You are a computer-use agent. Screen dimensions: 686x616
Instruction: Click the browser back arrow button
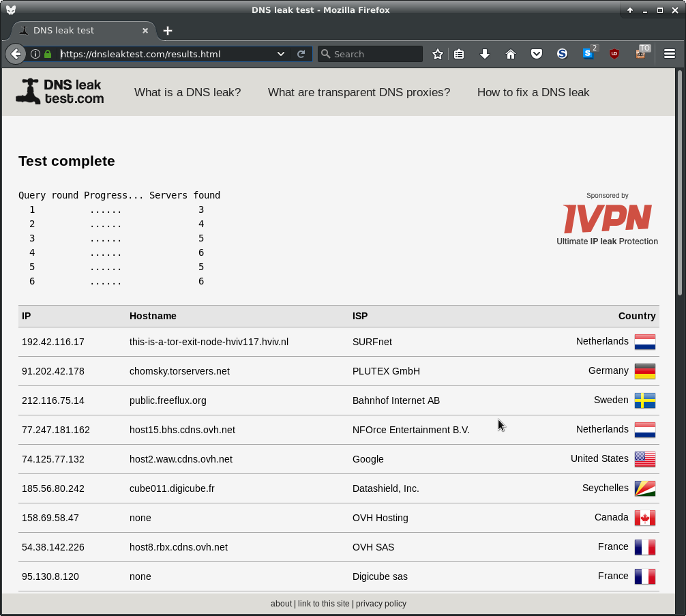click(15, 54)
